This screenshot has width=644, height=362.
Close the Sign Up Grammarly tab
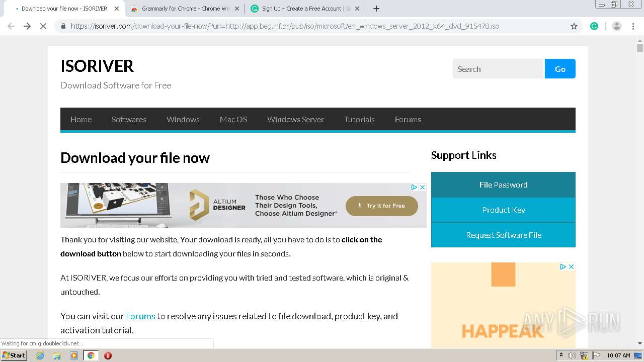click(357, 9)
